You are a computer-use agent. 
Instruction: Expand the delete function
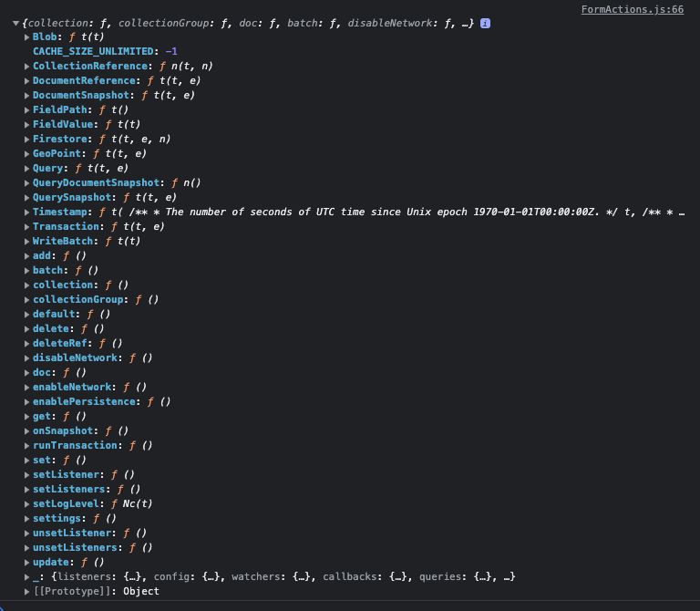tap(26, 328)
